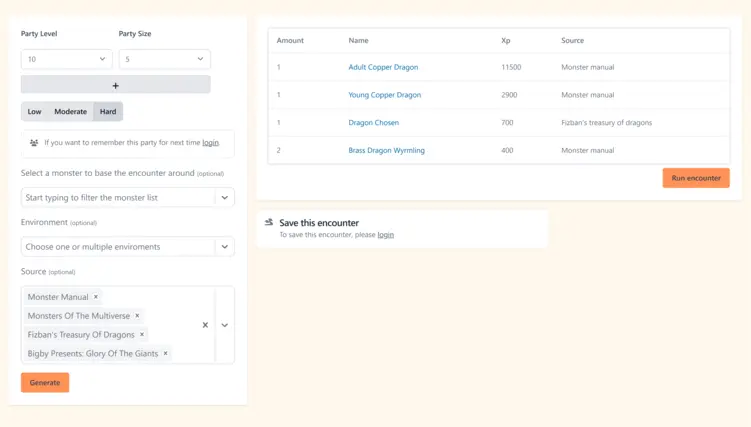Remove Monsters Of The Multiverse source tag

pyautogui.click(x=137, y=315)
